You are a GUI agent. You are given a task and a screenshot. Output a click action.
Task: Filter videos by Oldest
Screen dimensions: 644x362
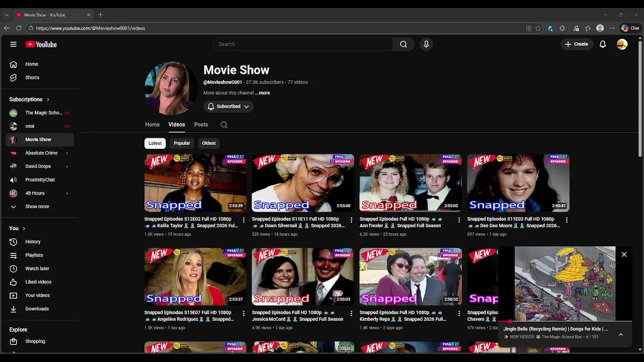point(209,143)
